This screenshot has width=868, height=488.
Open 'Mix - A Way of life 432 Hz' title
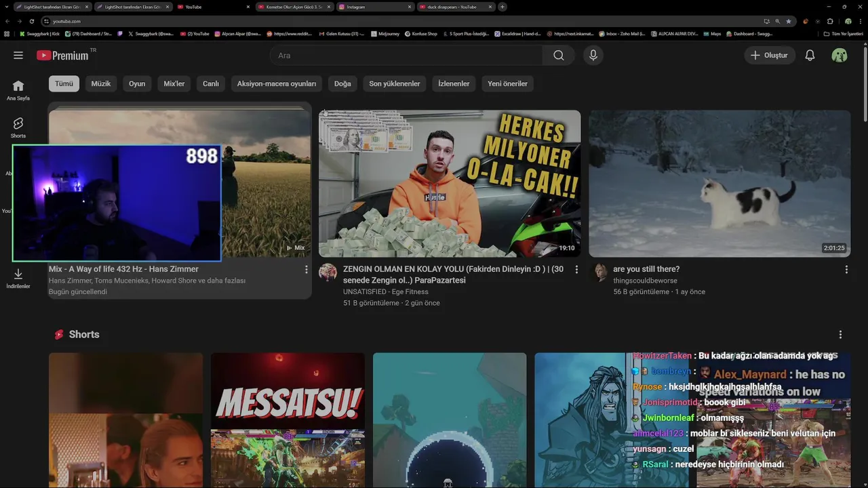tap(123, 269)
